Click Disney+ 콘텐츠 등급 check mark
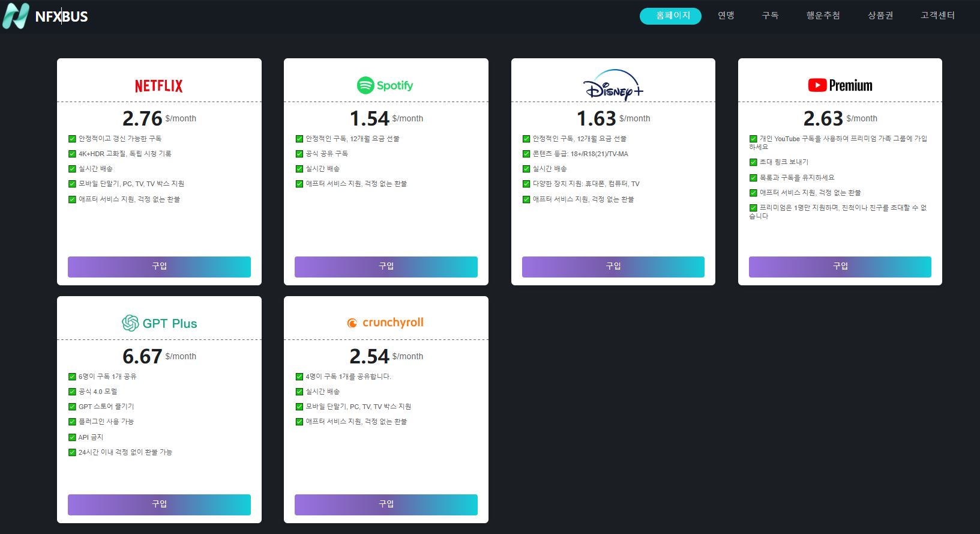The width and height of the screenshot is (980, 534). (526, 154)
